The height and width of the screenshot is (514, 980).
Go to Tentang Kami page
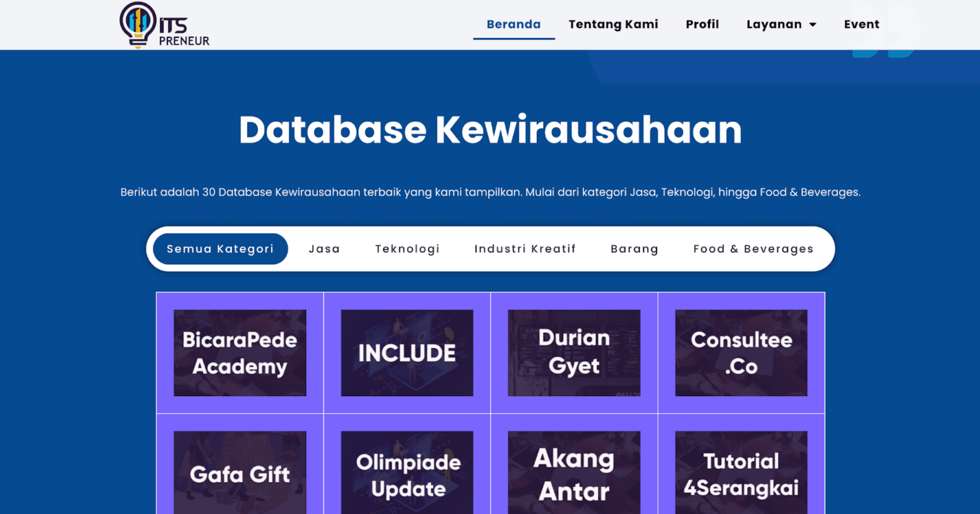click(613, 24)
